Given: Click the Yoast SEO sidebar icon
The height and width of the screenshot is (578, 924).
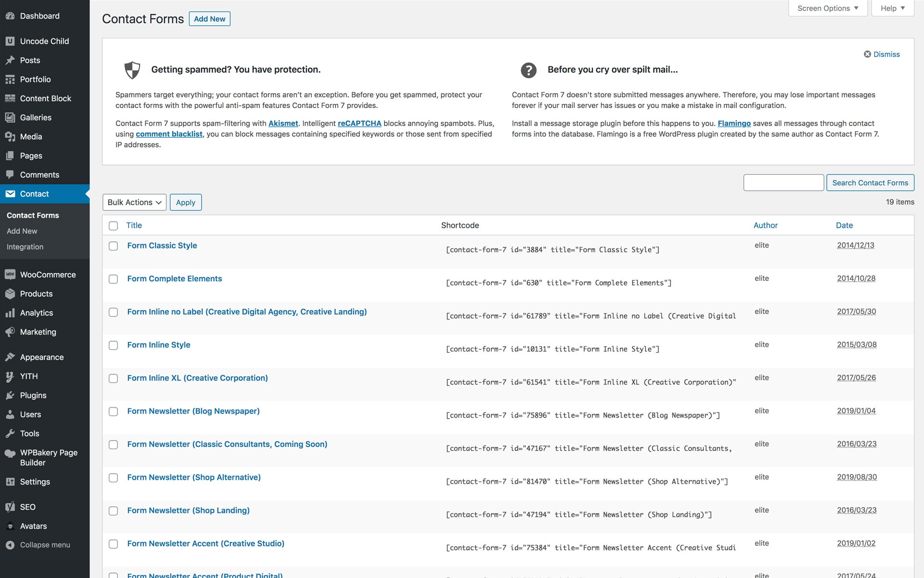Looking at the screenshot, I should pos(10,507).
